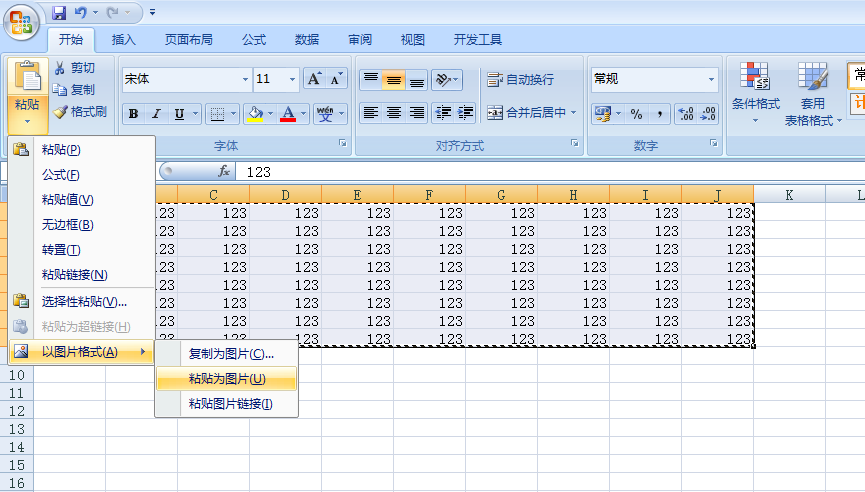Switch to the 公式 ribbon tab
This screenshot has height=492, width=865.
(x=254, y=40)
